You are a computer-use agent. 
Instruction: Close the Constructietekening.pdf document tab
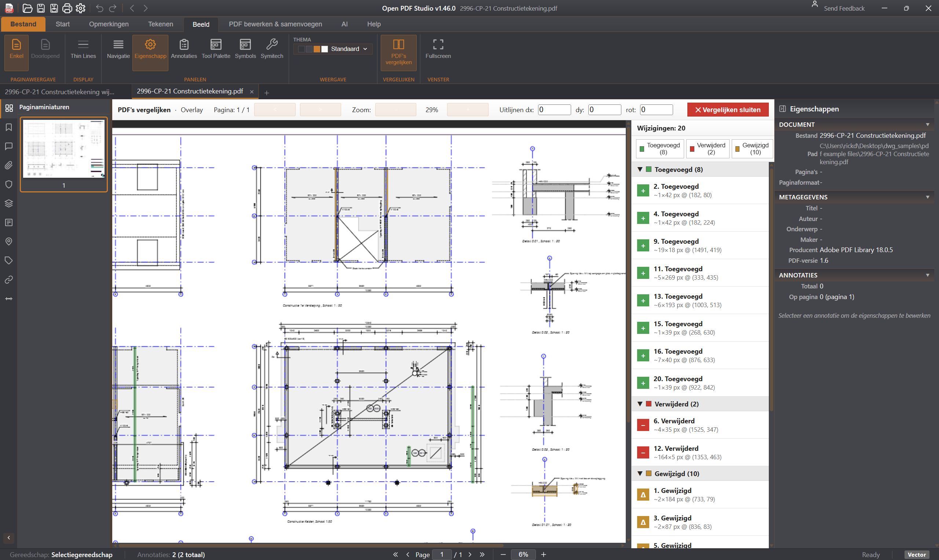(252, 92)
